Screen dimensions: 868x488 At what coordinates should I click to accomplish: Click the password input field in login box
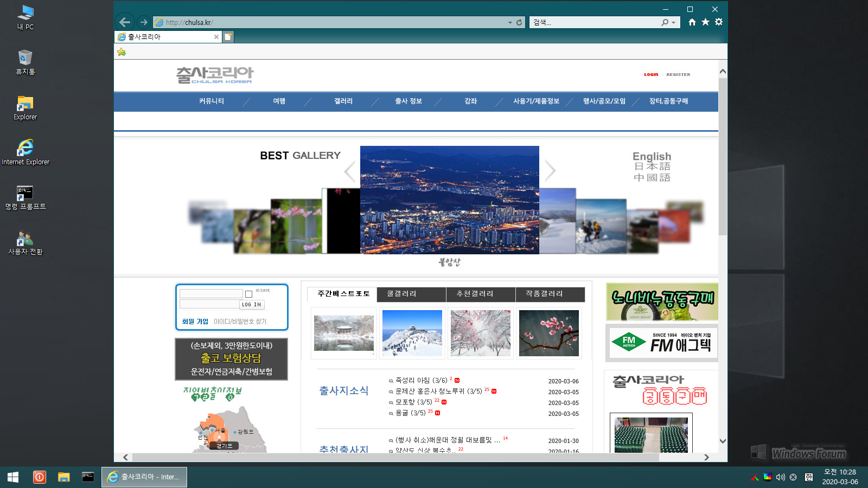(209, 305)
